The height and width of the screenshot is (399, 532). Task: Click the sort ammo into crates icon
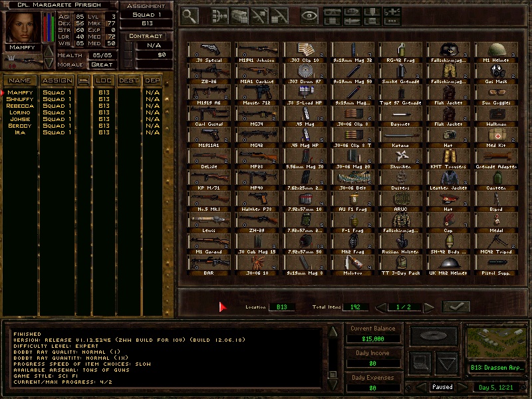[x=239, y=16]
